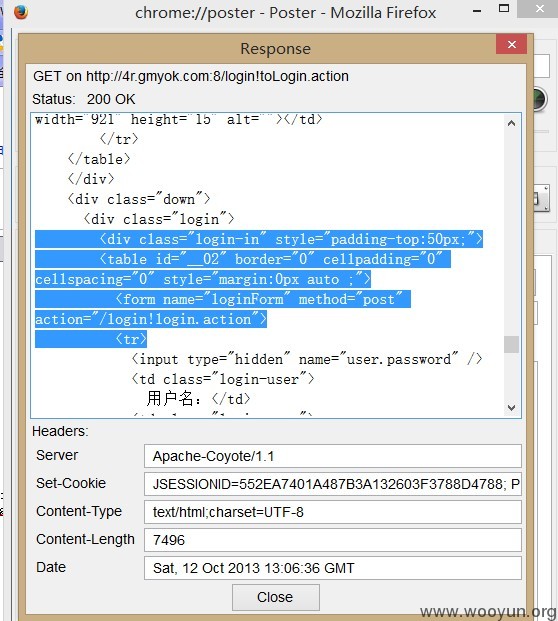Screen dimensions: 558x621
Task: Click the Set-Cookie JSESSIONID field
Action: (x=333, y=484)
